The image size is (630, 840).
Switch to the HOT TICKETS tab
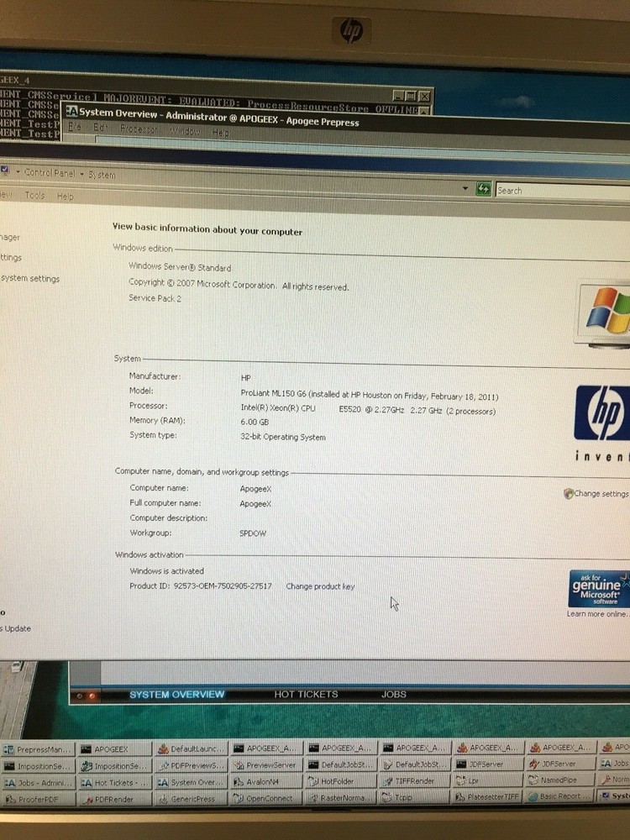click(x=306, y=695)
